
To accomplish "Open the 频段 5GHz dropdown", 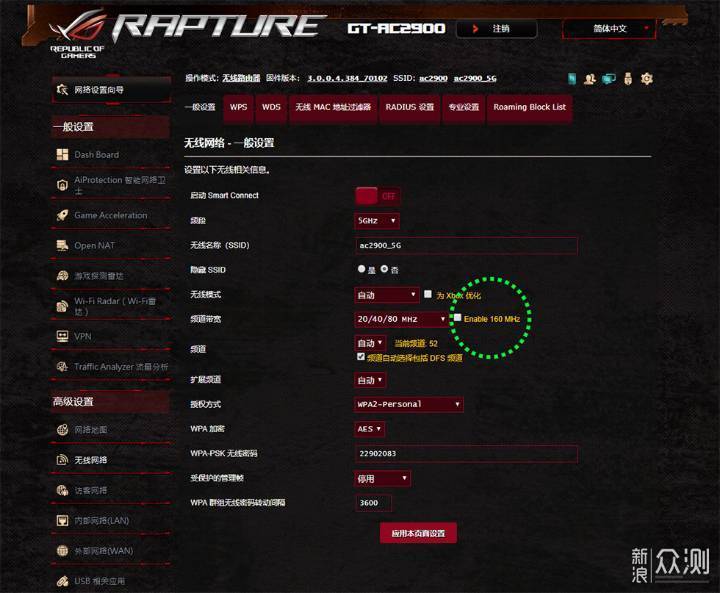I will tap(377, 221).
